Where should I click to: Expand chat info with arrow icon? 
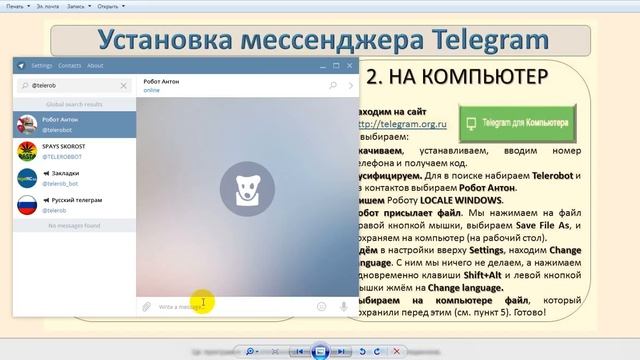(x=351, y=85)
